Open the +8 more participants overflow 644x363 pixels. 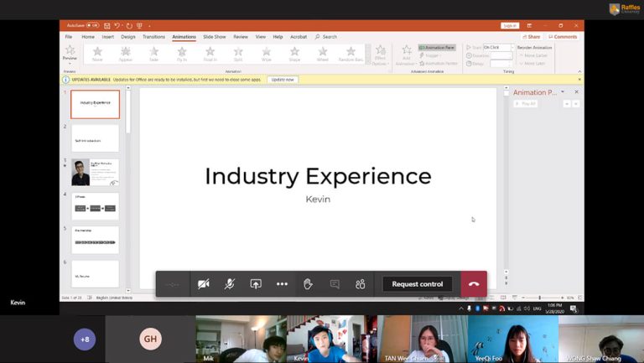[84, 340]
